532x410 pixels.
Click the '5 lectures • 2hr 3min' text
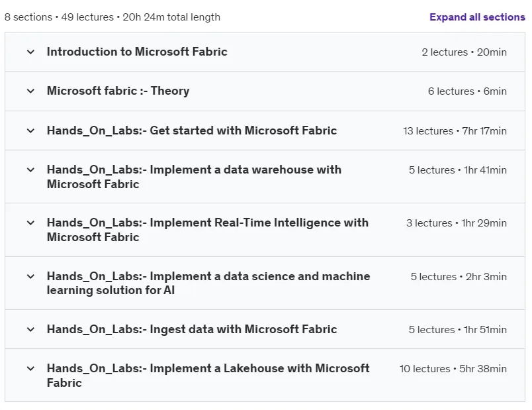coord(459,276)
